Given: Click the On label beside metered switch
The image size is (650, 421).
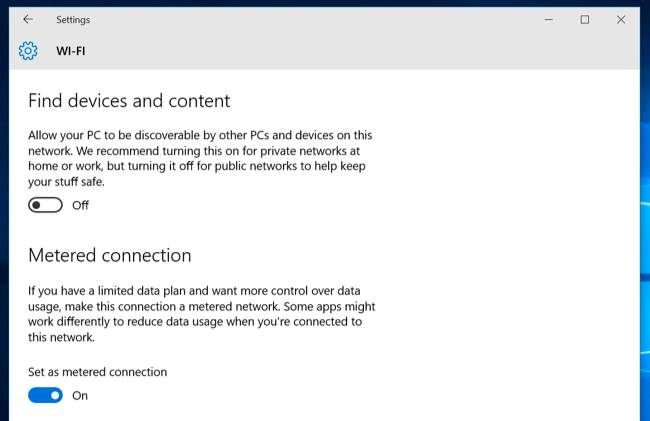Looking at the screenshot, I should [x=80, y=395].
